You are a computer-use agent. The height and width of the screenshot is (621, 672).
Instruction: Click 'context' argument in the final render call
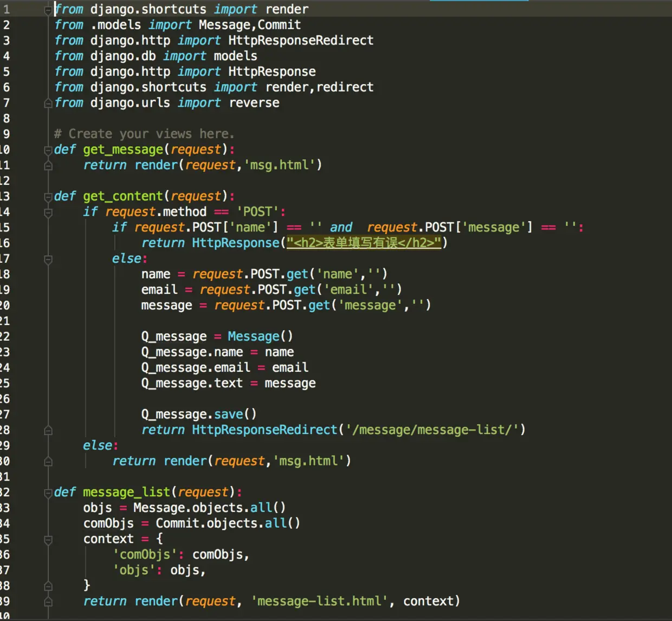pos(428,601)
